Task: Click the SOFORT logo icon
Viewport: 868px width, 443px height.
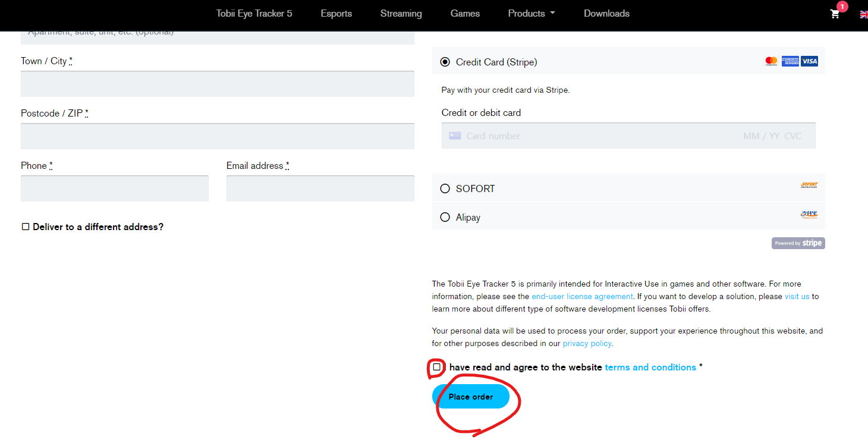Action: pos(809,186)
